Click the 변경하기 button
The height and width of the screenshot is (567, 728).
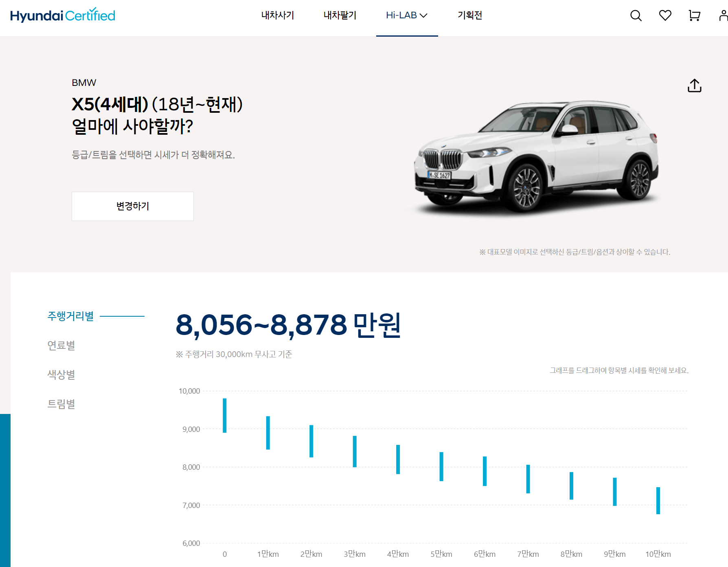coord(133,206)
